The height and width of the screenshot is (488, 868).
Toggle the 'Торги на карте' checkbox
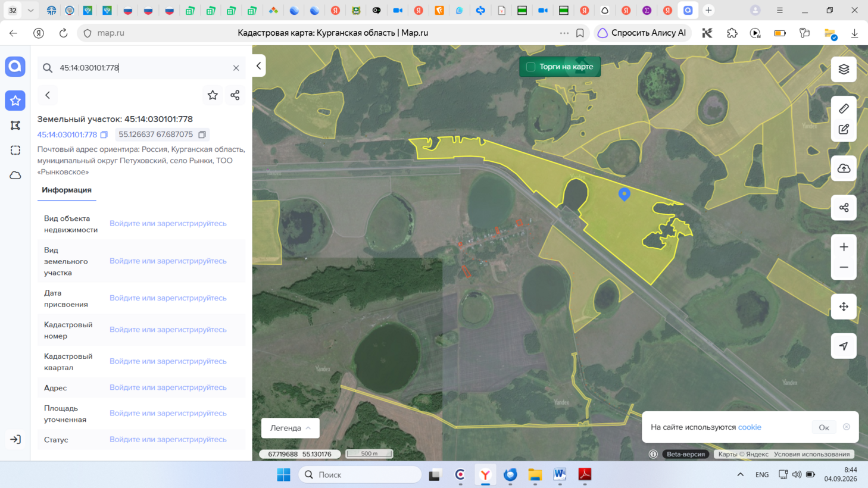tap(530, 67)
